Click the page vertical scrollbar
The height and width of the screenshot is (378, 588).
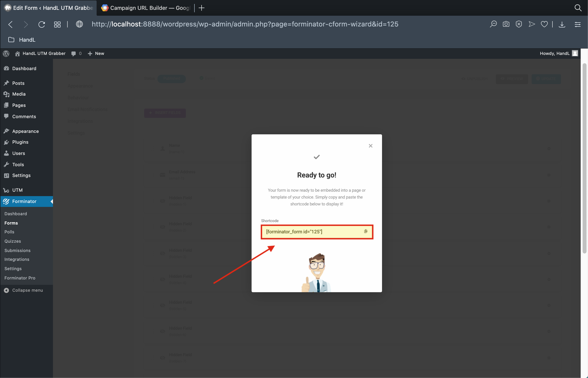point(584,157)
